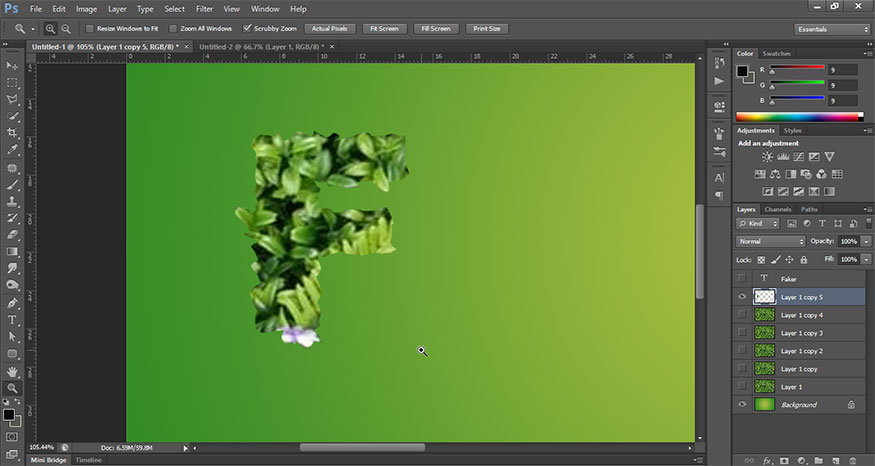Click the Lock transparent pixels icon
Viewport: 875px width, 466px height.
761,260
